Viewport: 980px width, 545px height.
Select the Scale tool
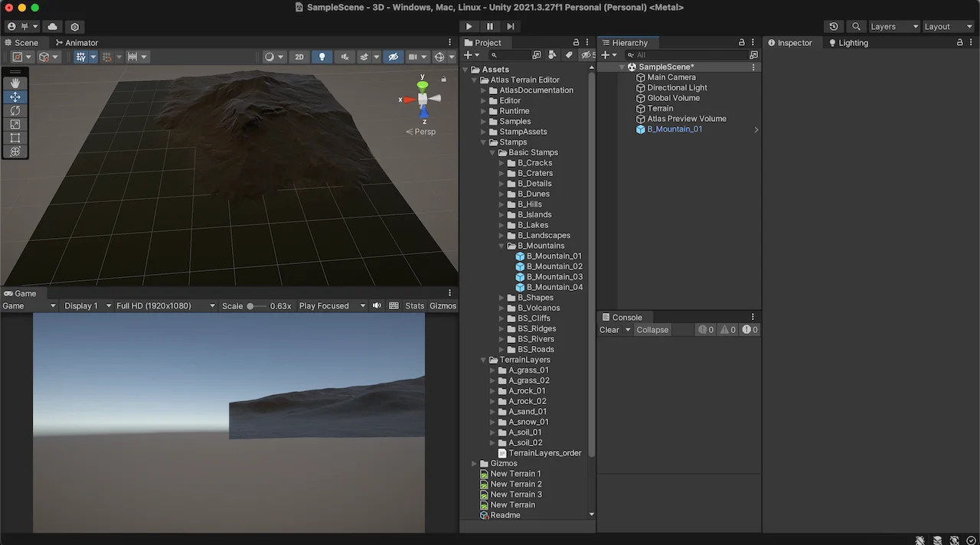tap(15, 125)
